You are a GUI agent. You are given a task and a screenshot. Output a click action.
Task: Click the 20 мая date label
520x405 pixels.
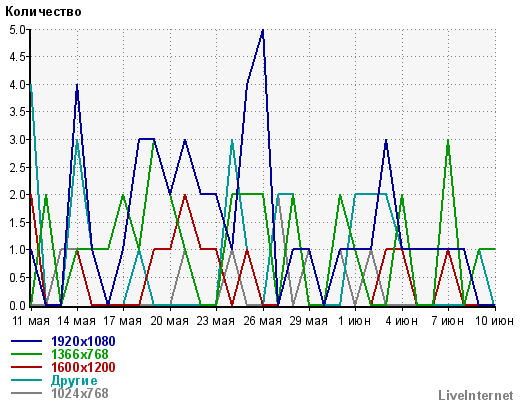click(x=169, y=321)
